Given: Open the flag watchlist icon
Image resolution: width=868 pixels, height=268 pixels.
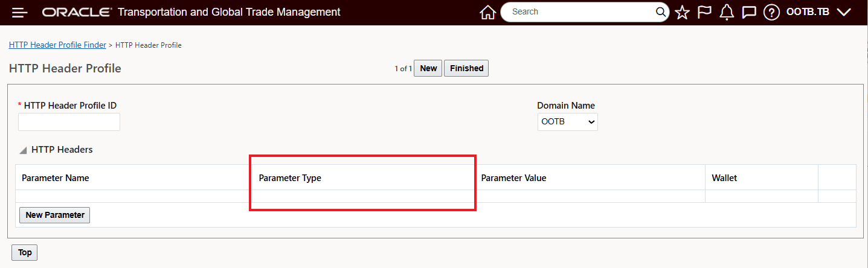Looking at the screenshot, I should (704, 12).
